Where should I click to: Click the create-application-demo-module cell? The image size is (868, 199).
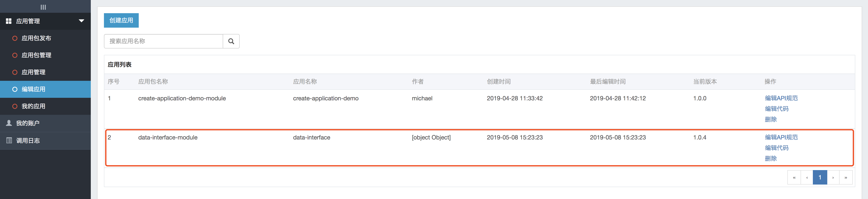pyautogui.click(x=182, y=98)
